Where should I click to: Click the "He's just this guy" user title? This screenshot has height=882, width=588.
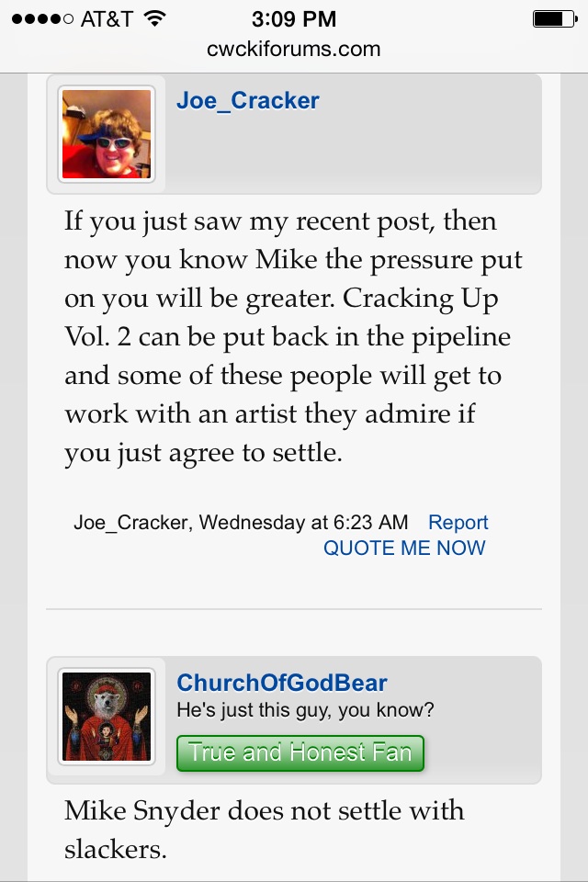tap(306, 710)
